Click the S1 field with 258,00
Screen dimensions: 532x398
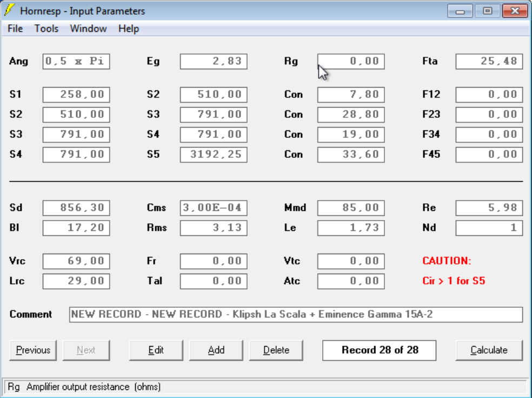point(76,94)
